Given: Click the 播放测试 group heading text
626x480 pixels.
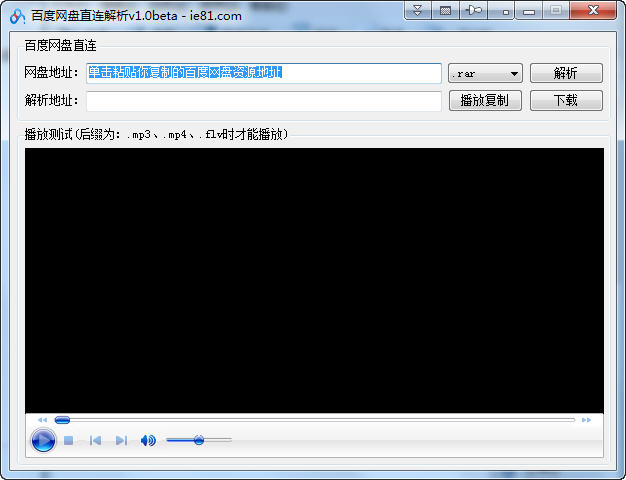Looking at the screenshot, I should (x=156, y=134).
